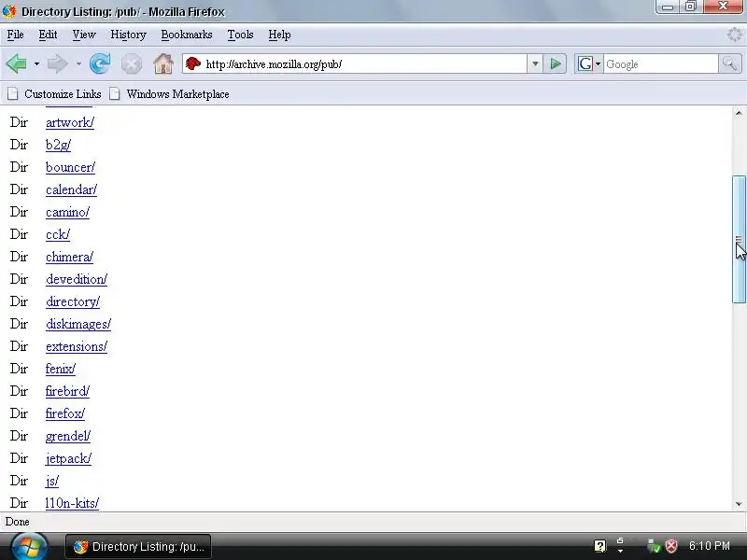Image resolution: width=747 pixels, height=560 pixels.
Task: Open the bouncer/ directory link
Action: tap(71, 167)
